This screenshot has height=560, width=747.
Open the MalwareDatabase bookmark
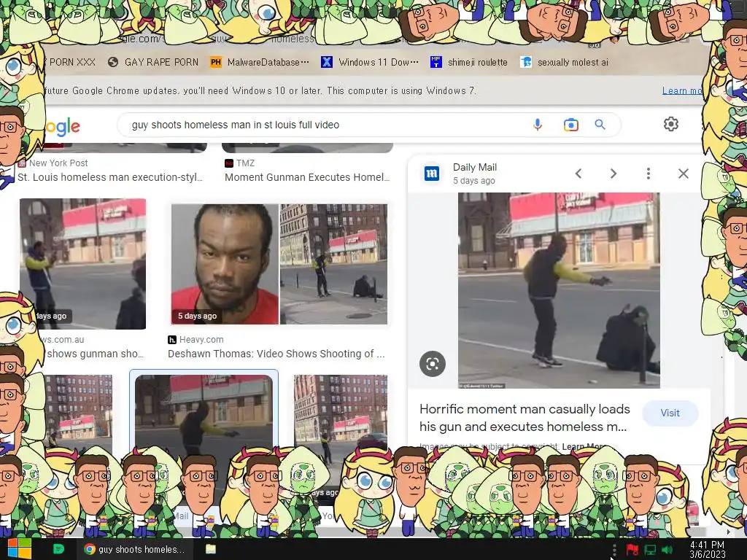coord(260,62)
